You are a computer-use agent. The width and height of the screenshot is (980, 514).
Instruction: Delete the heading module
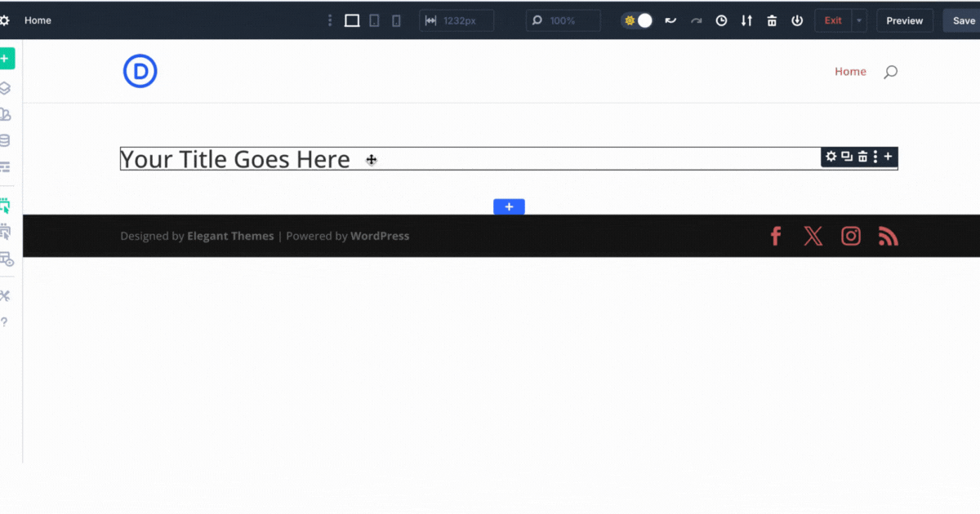tap(862, 156)
